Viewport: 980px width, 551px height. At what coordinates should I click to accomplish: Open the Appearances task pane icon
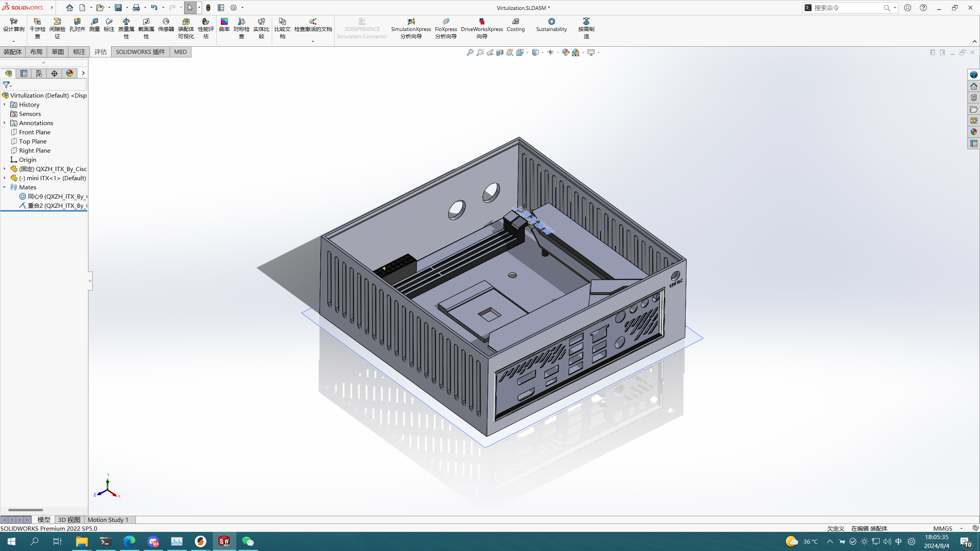[974, 132]
